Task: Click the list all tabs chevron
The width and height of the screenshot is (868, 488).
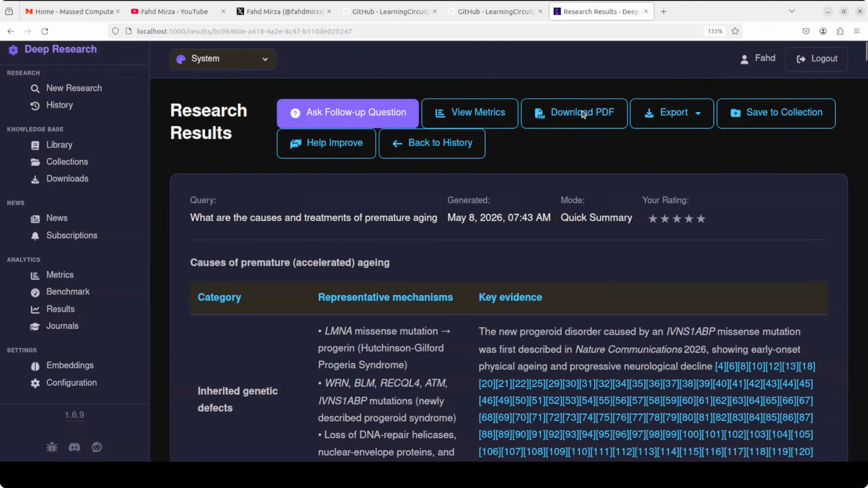Action: click(792, 12)
